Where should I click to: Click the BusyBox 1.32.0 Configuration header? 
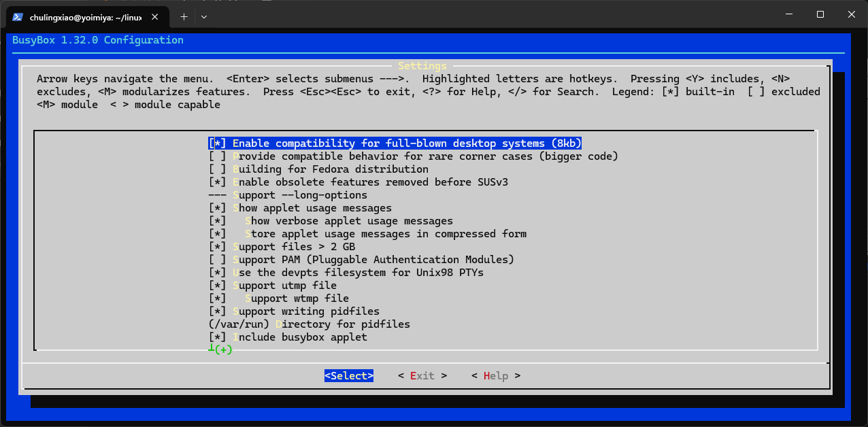click(98, 40)
